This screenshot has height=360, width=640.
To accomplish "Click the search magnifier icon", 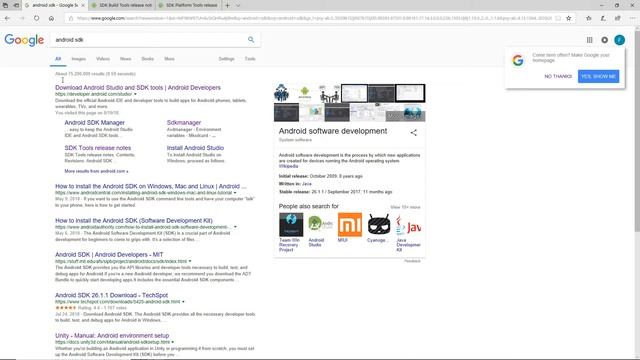I will [251, 40].
